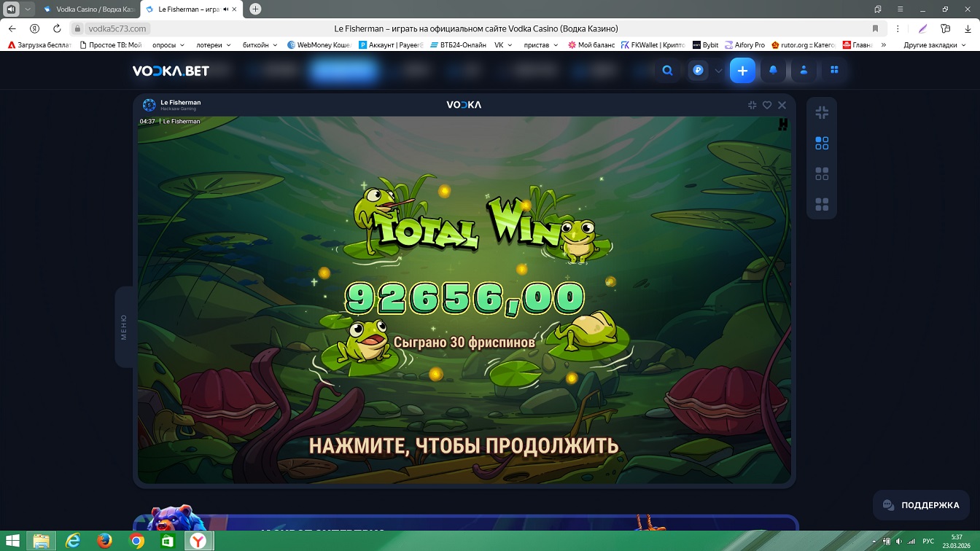Select the four-game grid layout icon

[822, 204]
